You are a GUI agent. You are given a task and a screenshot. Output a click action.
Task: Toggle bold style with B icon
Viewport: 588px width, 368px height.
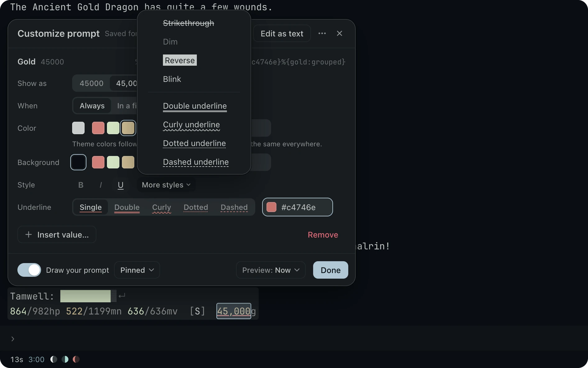click(81, 185)
